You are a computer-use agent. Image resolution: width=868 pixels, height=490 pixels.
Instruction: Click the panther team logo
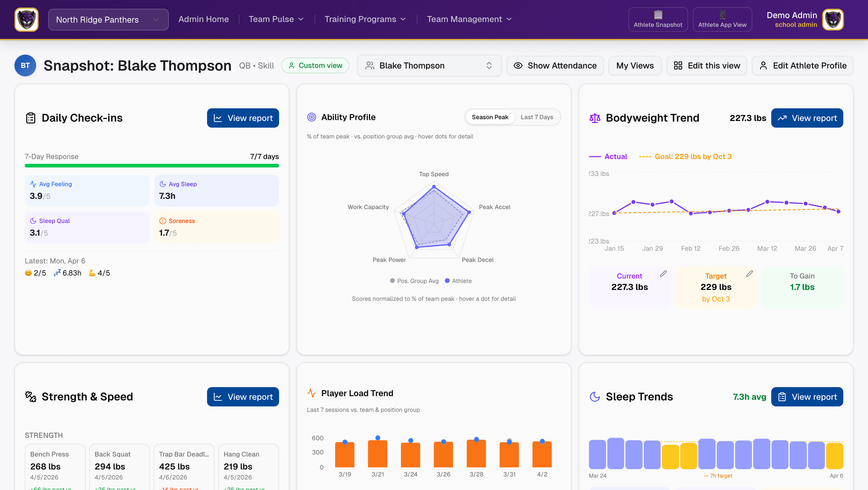coord(26,20)
